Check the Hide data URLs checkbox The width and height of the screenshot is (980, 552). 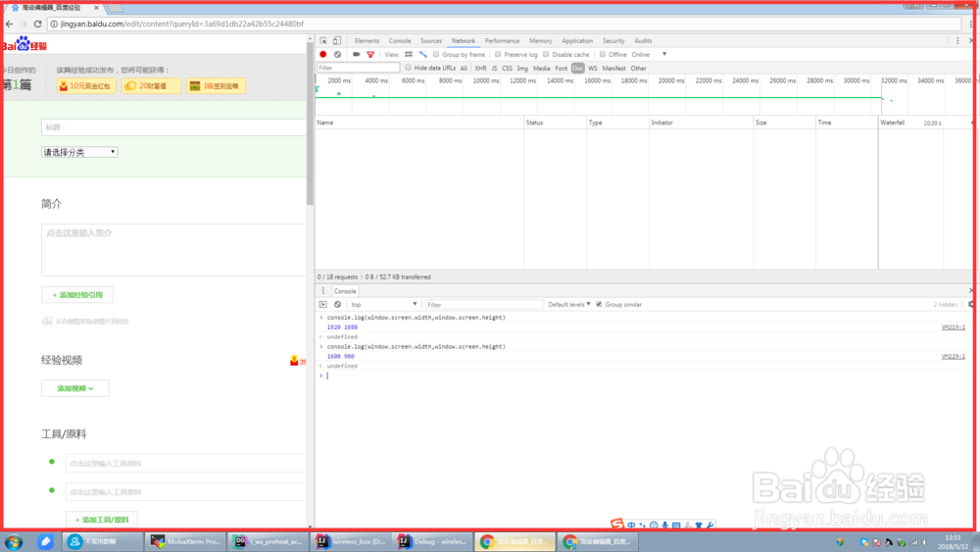click(x=408, y=68)
